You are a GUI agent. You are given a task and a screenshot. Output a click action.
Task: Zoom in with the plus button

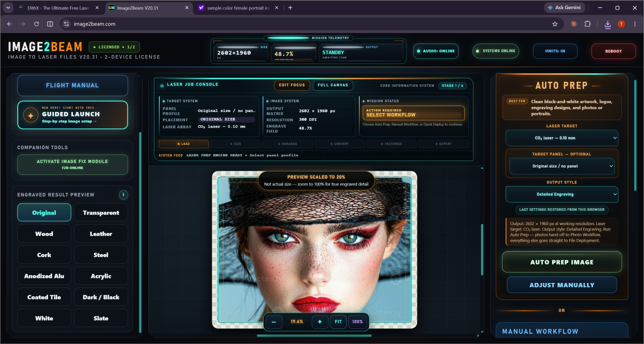tap(320, 321)
